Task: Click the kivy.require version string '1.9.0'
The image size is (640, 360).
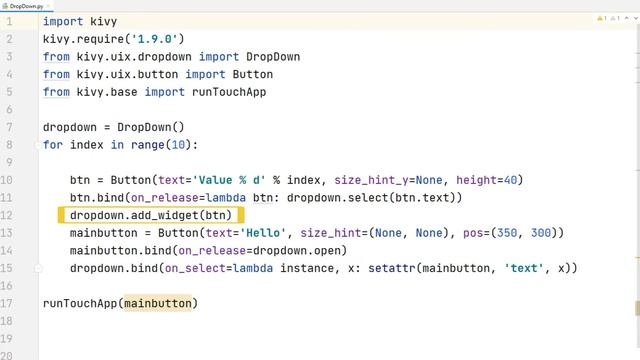Action: tap(154, 39)
